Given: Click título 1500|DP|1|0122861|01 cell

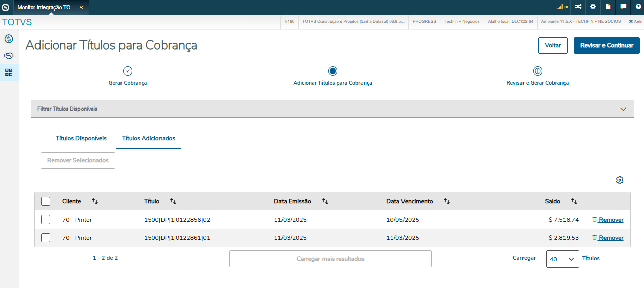Looking at the screenshot, I should (177, 238).
